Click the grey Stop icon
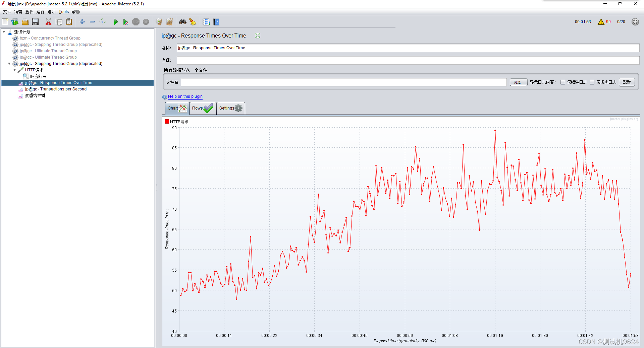The width and height of the screenshot is (644, 348). coord(136,22)
